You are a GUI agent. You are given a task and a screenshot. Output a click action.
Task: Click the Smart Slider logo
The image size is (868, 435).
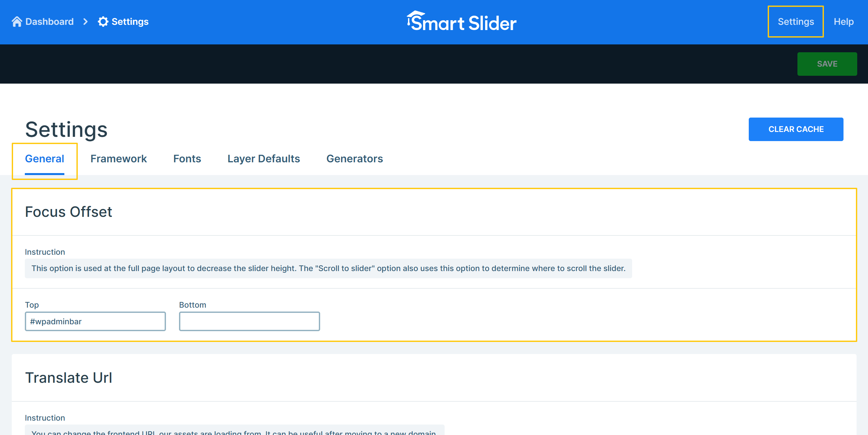point(461,22)
